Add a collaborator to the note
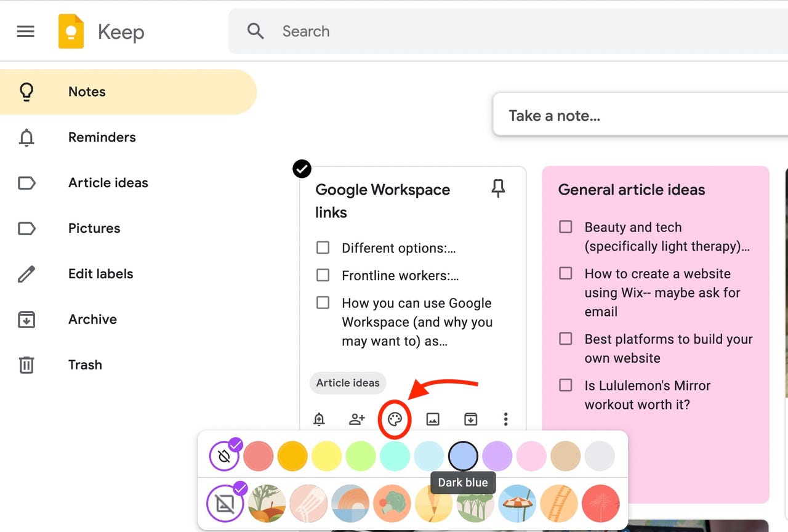This screenshot has width=788, height=532. [356, 419]
